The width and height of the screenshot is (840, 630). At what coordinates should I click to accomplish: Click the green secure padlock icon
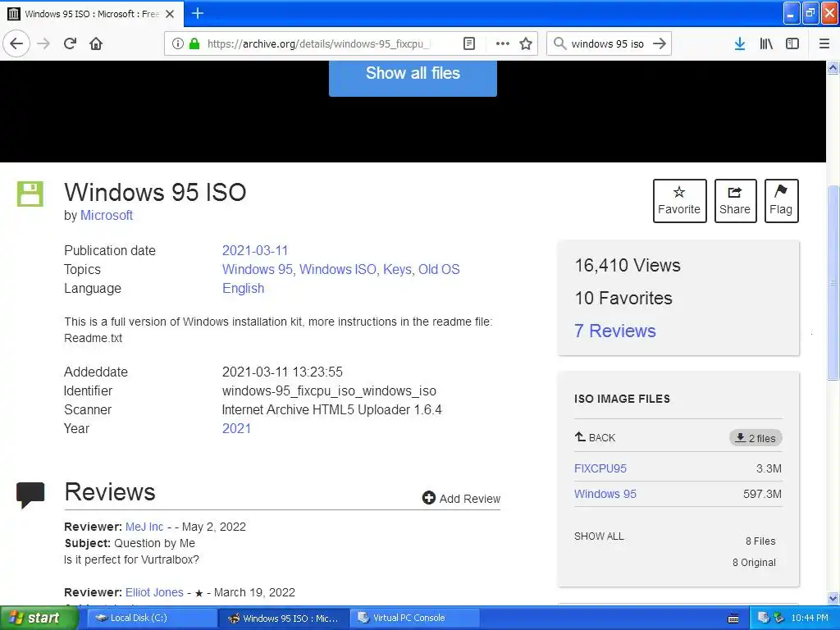click(x=194, y=44)
